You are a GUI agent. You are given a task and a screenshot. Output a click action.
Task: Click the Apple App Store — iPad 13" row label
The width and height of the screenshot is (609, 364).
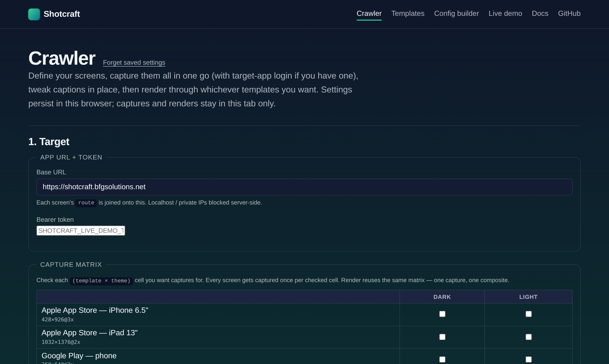click(x=90, y=333)
